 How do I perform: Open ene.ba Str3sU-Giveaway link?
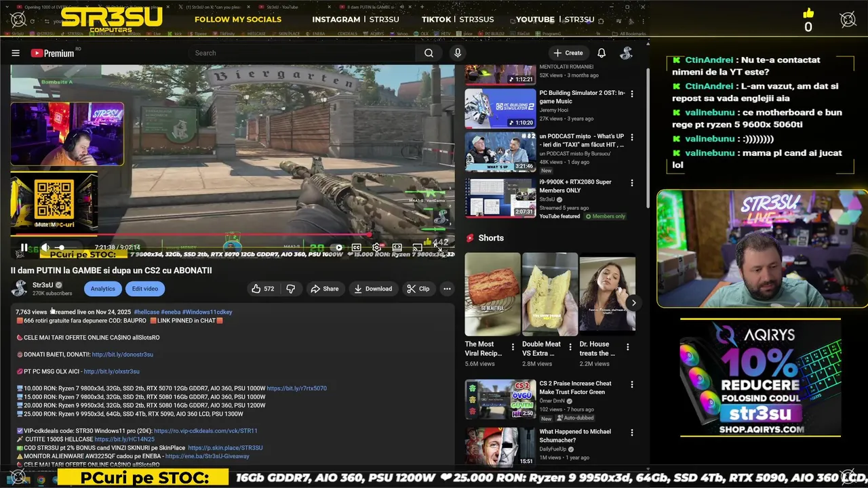click(x=207, y=456)
